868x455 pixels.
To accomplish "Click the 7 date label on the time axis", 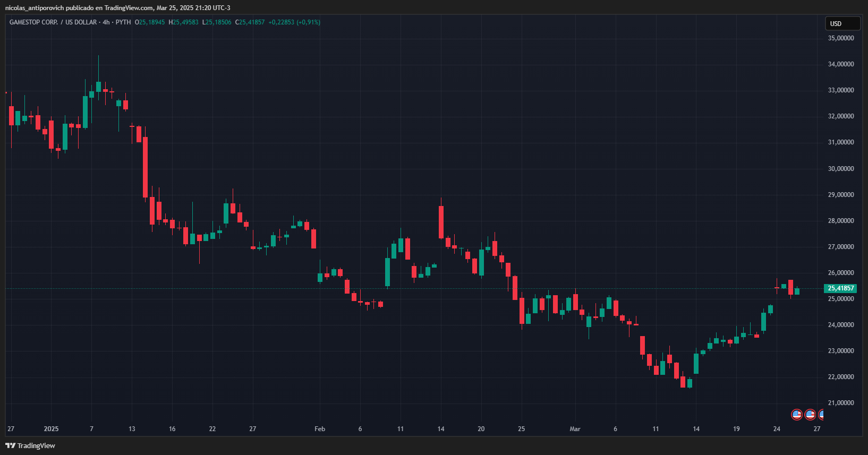I will 91,429.
